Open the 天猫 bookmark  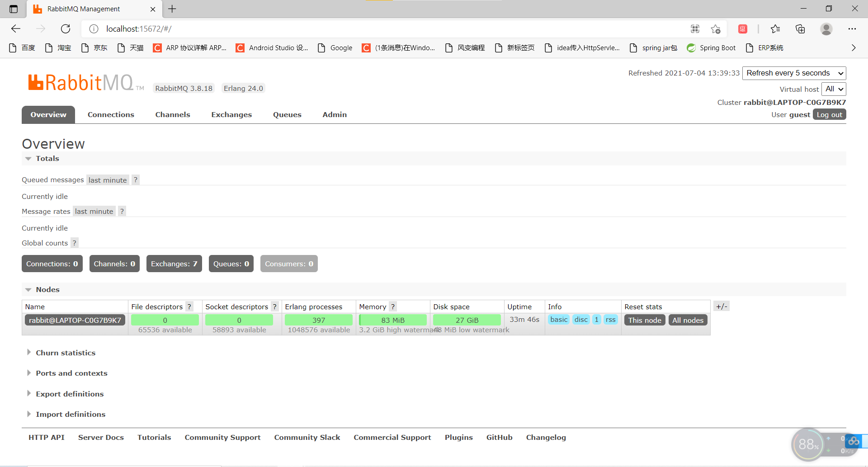pyautogui.click(x=130, y=47)
